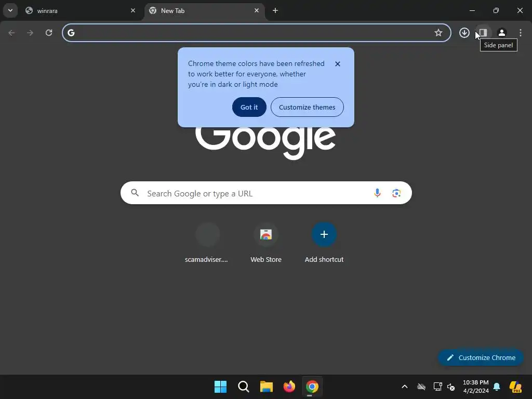Open a new tab with plus button
Image resolution: width=532 pixels, height=399 pixels.
point(275,10)
